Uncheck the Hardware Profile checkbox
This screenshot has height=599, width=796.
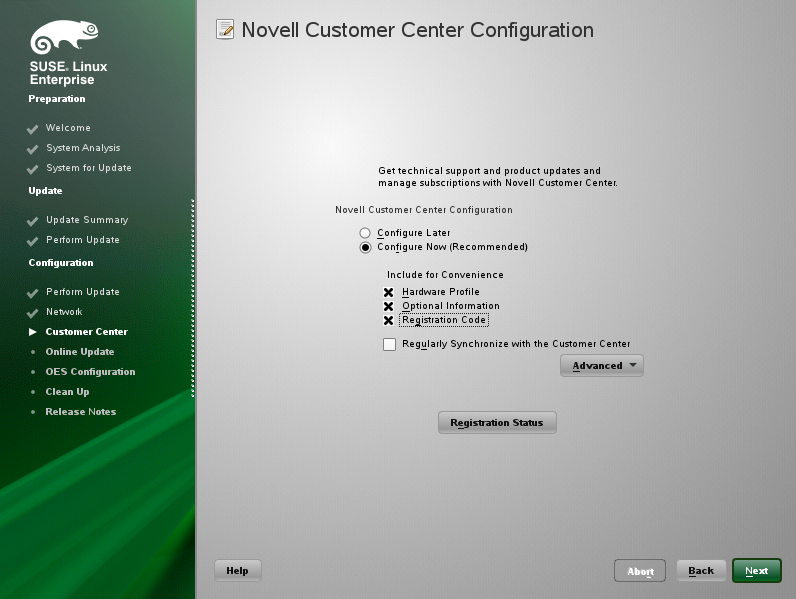(388, 292)
